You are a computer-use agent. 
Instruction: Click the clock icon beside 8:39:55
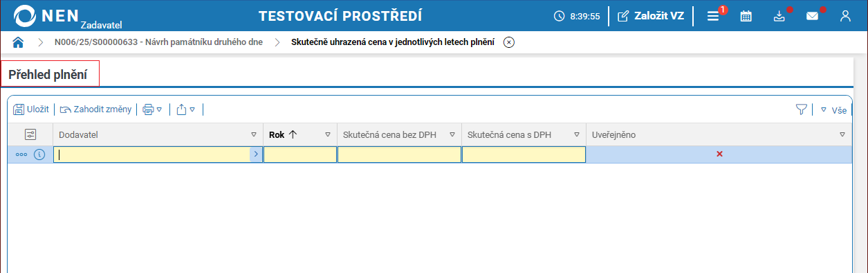coord(560,16)
